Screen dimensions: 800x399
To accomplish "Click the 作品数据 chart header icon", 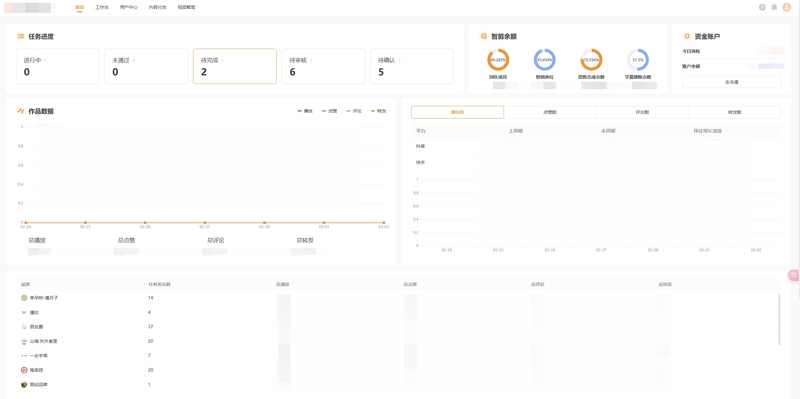I will 21,111.
